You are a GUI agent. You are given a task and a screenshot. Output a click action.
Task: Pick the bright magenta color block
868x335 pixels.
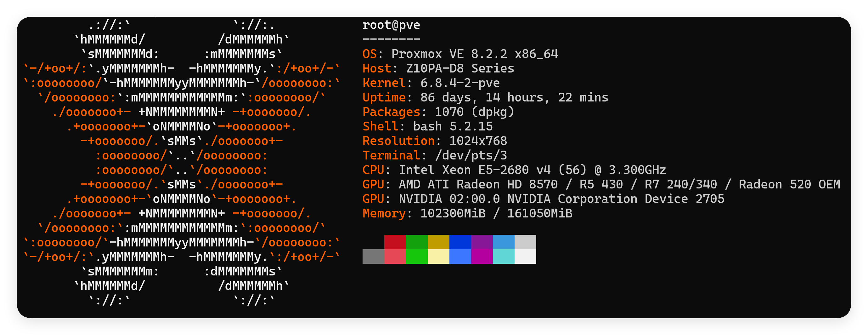tap(482, 257)
